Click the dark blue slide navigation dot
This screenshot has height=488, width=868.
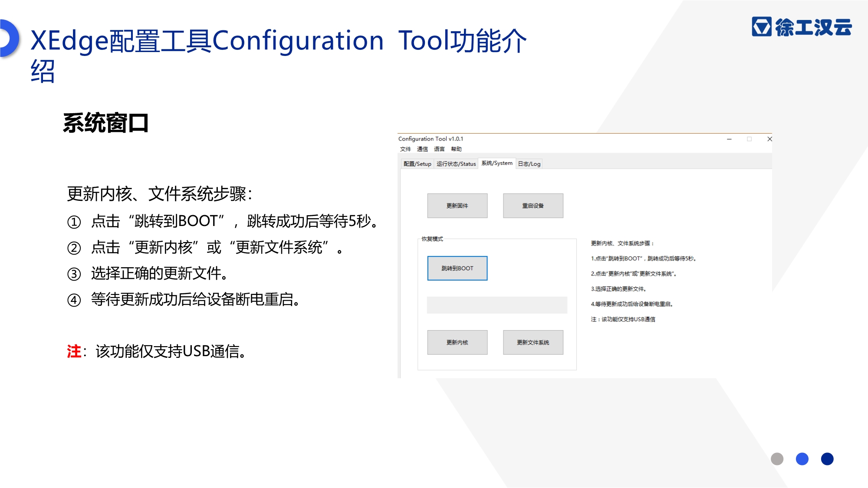click(x=827, y=459)
